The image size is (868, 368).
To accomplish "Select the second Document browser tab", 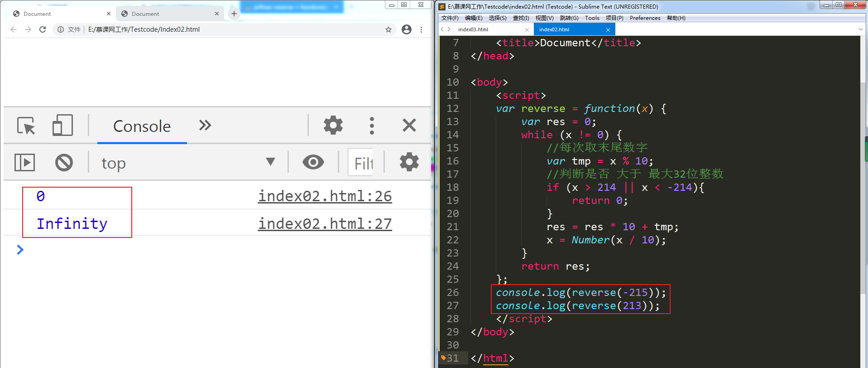I will 170,14.
